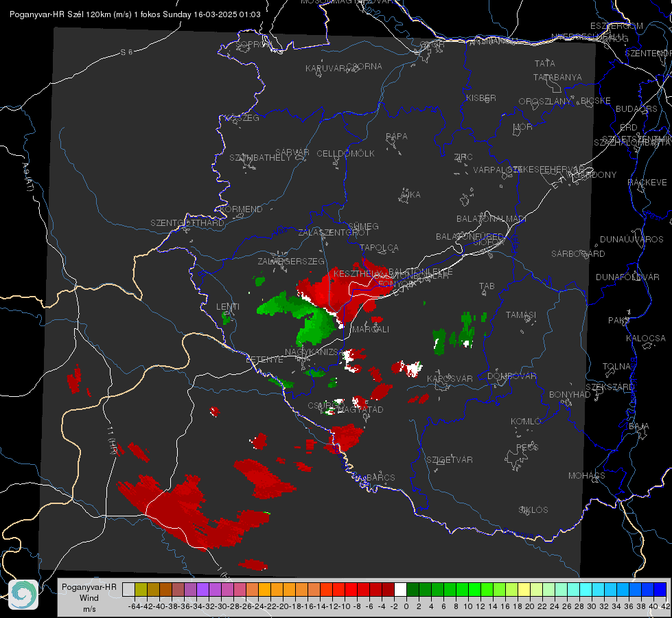
Task: Select the olive swatch above -64
Action: tap(141, 590)
